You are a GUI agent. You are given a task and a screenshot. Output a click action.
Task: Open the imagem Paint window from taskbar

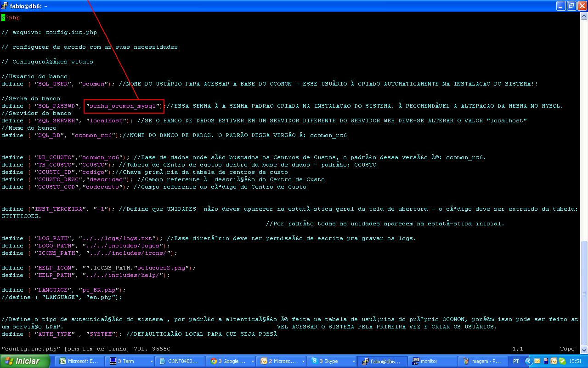(x=482, y=361)
